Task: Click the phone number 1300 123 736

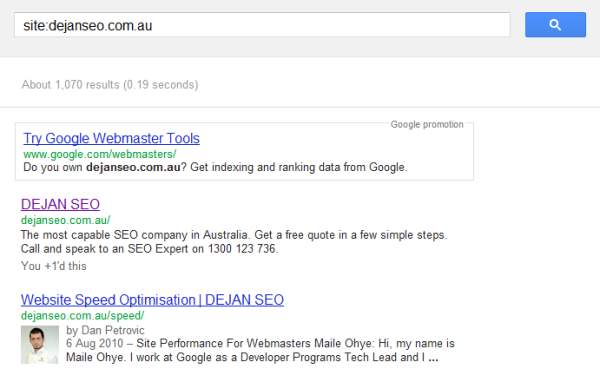Action: pos(241,249)
